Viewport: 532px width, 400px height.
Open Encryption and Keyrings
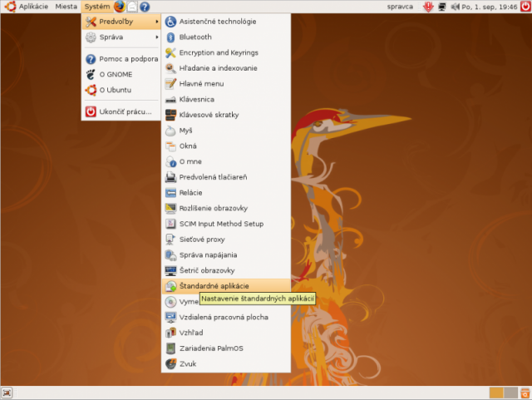pos(226,52)
